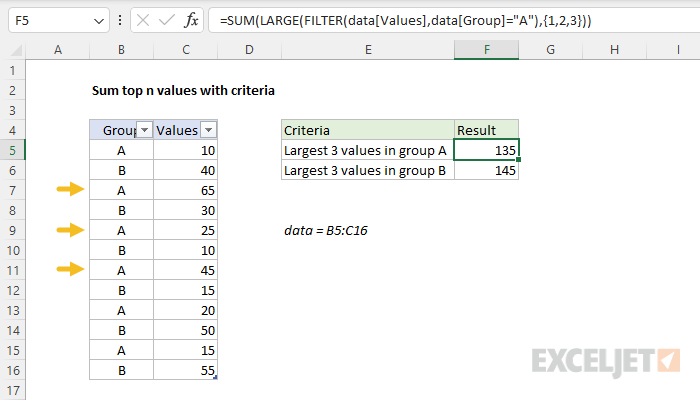Click the 'Result' header cell
The image size is (700, 400).
click(487, 130)
